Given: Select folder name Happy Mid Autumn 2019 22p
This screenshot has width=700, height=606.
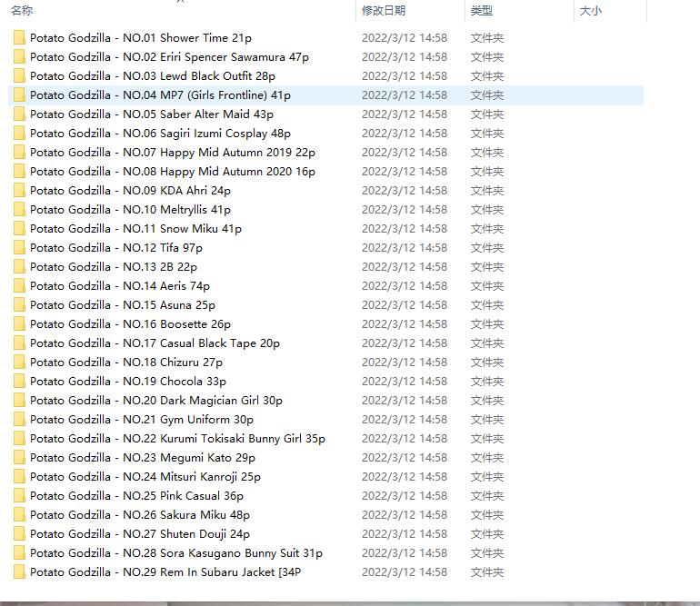Looking at the screenshot, I should coord(173,152).
